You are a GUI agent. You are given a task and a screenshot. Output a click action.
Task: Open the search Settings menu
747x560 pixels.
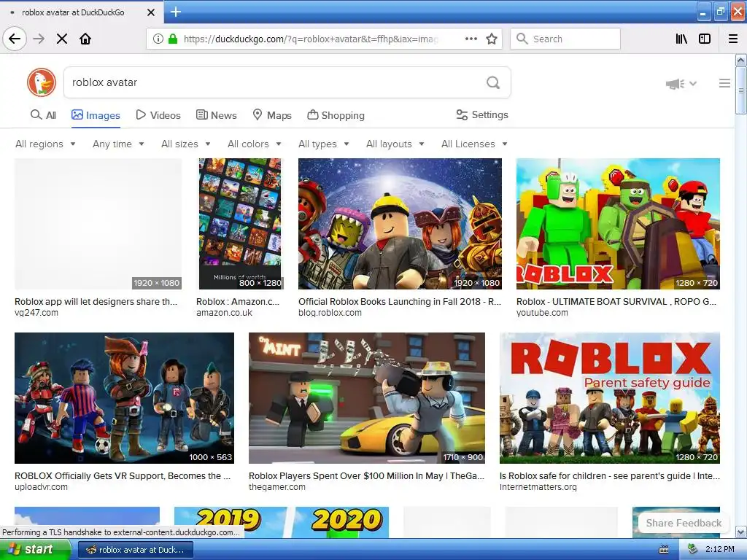(482, 114)
